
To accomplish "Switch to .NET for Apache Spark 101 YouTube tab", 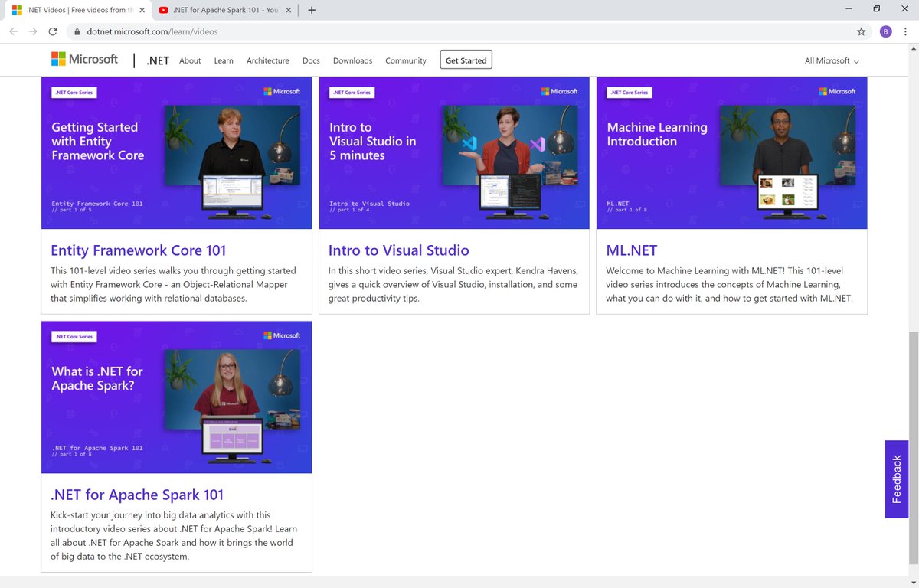I will (226, 10).
